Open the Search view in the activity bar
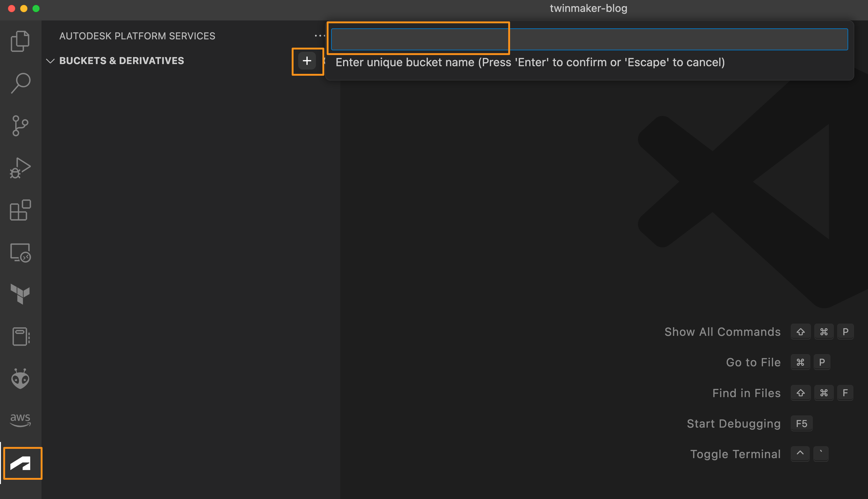The width and height of the screenshot is (868, 499). 20,83
